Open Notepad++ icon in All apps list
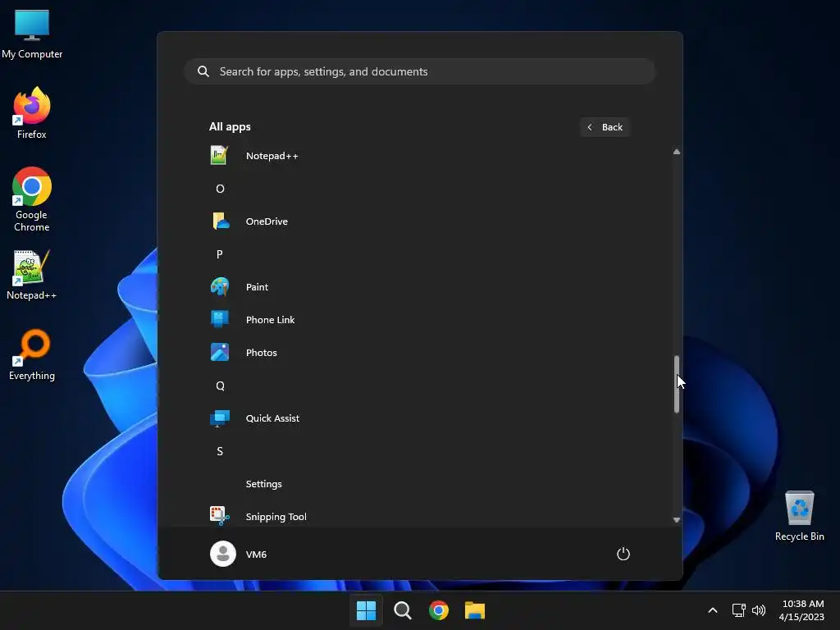This screenshot has width=840, height=630. (219, 155)
